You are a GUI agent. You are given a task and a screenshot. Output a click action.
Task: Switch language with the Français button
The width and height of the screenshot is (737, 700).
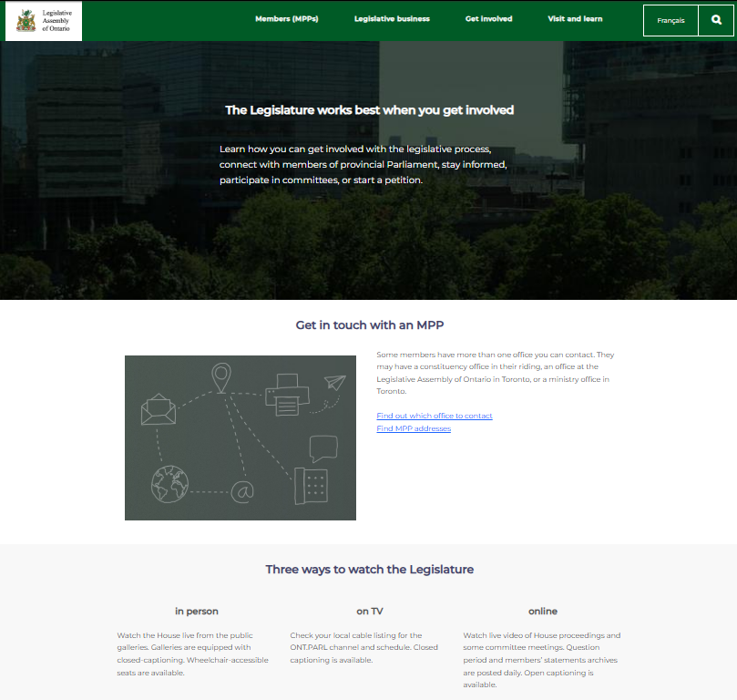(x=670, y=20)
